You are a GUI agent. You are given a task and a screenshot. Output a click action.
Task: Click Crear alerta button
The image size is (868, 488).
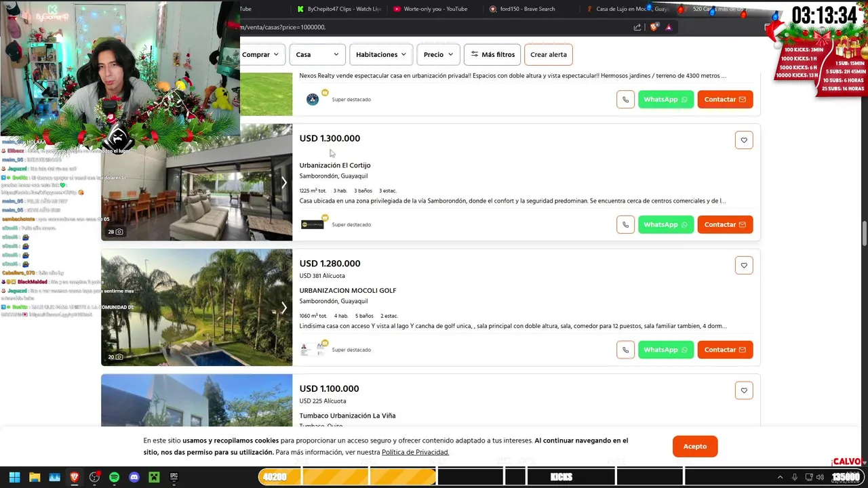tap(549, 54)
